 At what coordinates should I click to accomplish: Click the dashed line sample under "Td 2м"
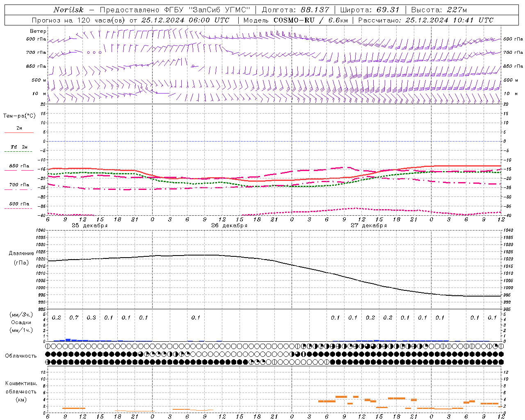18,152
